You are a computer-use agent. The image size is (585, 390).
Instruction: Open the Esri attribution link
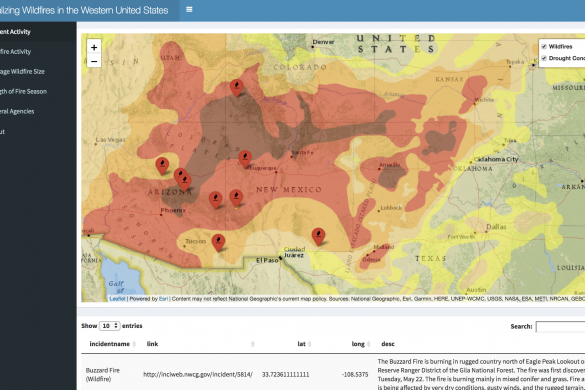(163, 299)
